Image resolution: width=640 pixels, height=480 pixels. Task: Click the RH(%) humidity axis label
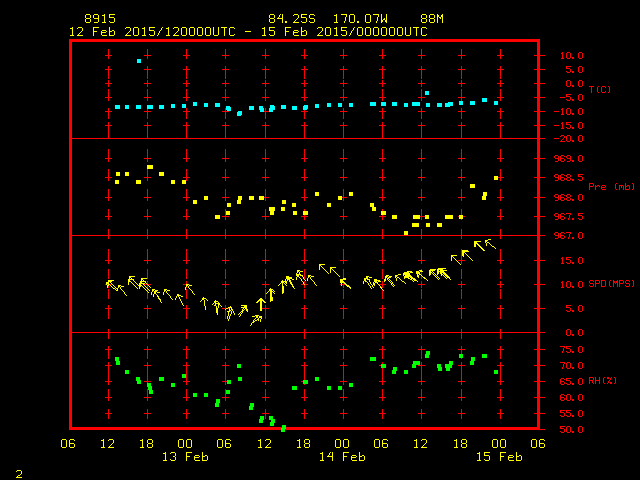tap(602, 380)
